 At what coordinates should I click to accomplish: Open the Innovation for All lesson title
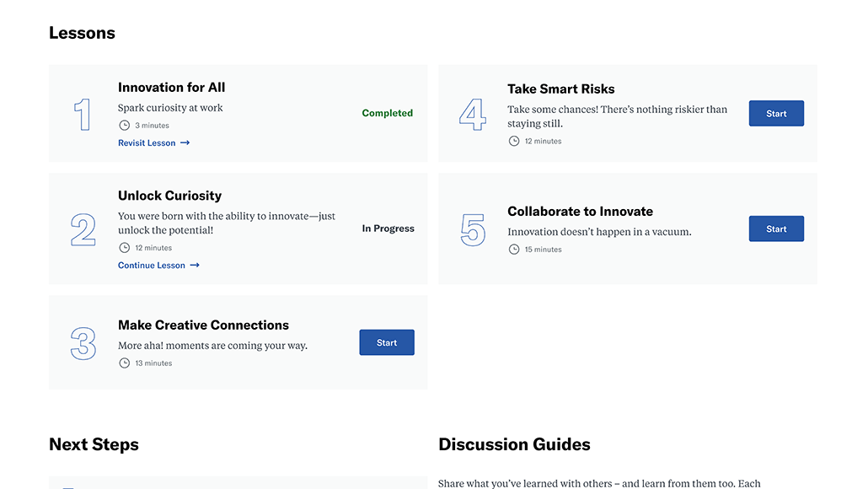(172, 88)
